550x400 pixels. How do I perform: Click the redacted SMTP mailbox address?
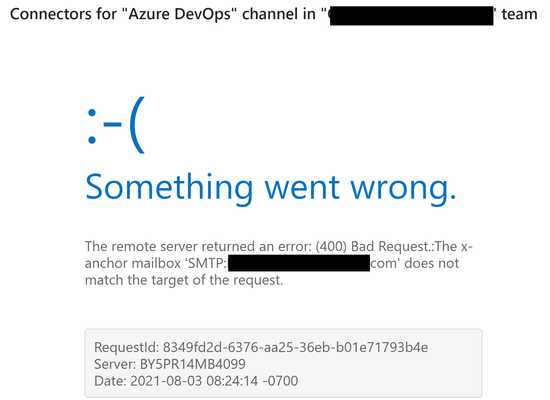(x=299, y=263)
